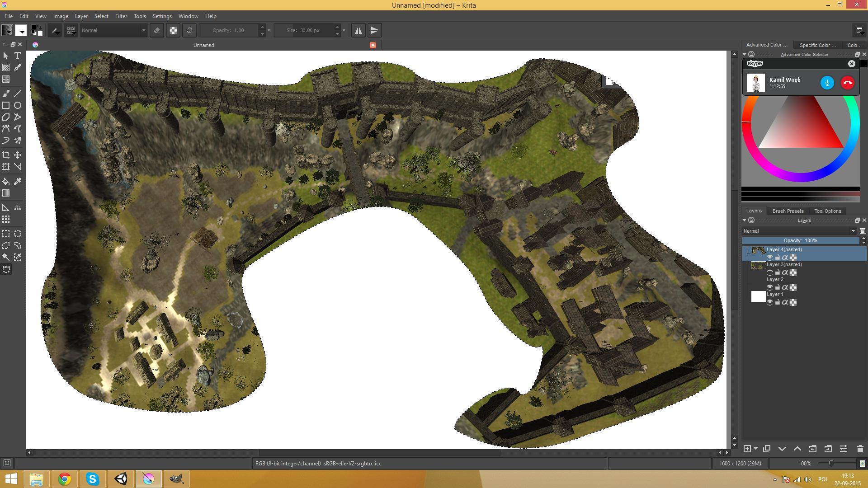Viewport: 868px width, 488px height.
Task: Switch to Brush Presets tab
Action: 788,211
